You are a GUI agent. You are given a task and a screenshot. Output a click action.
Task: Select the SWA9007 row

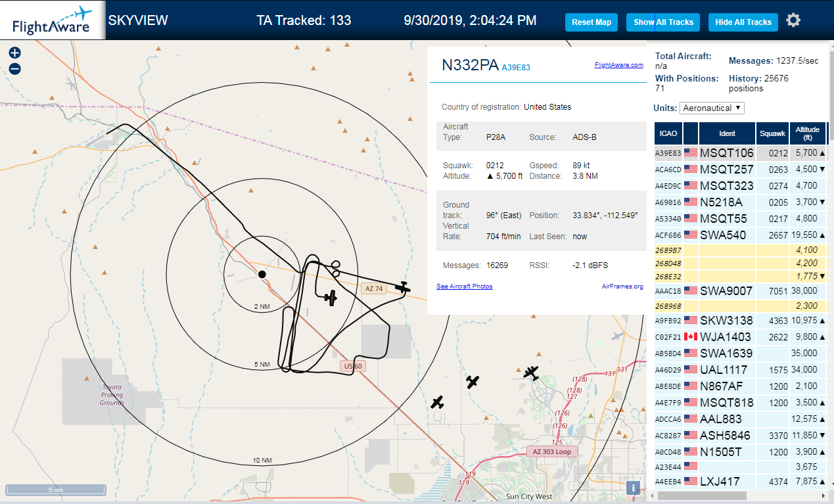740,290
